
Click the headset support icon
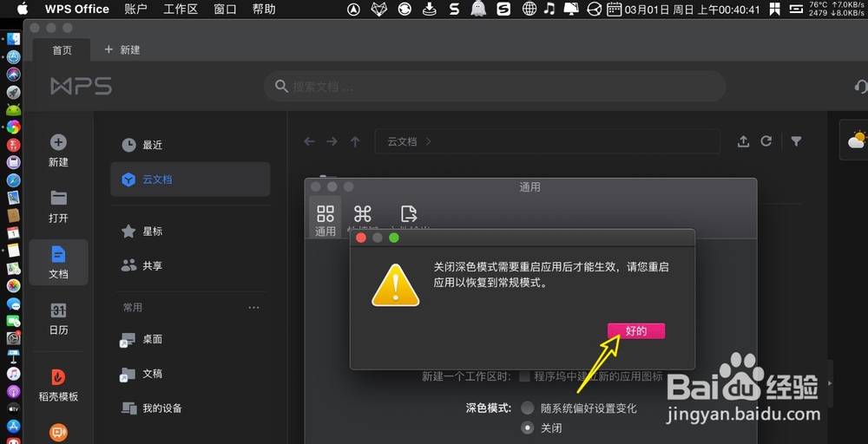[861, 86]
